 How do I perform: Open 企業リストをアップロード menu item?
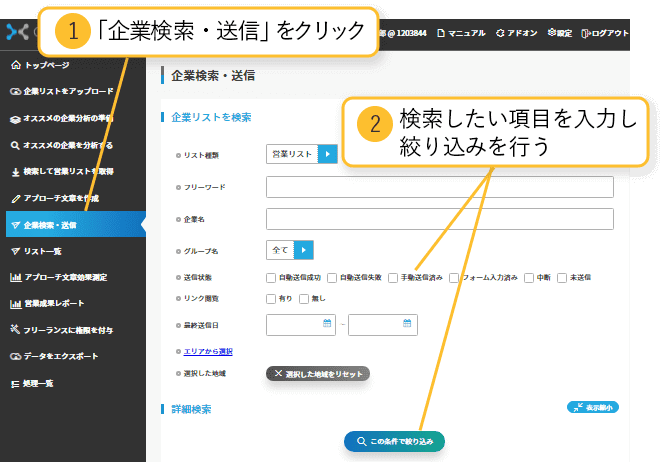pos(69,91)
